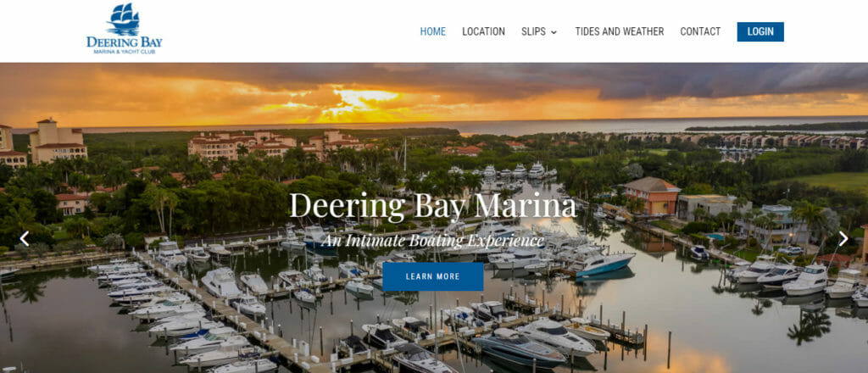The height and width of the screenshot is (373, 868).
Task: Click the blue-hulled yacht in the photo
Action: 604,263
